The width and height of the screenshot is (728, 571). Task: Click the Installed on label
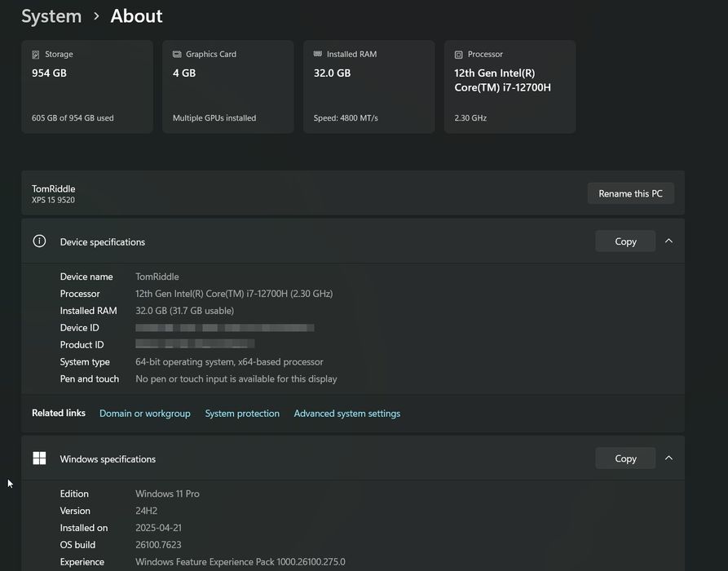click(x=84, y=528)
